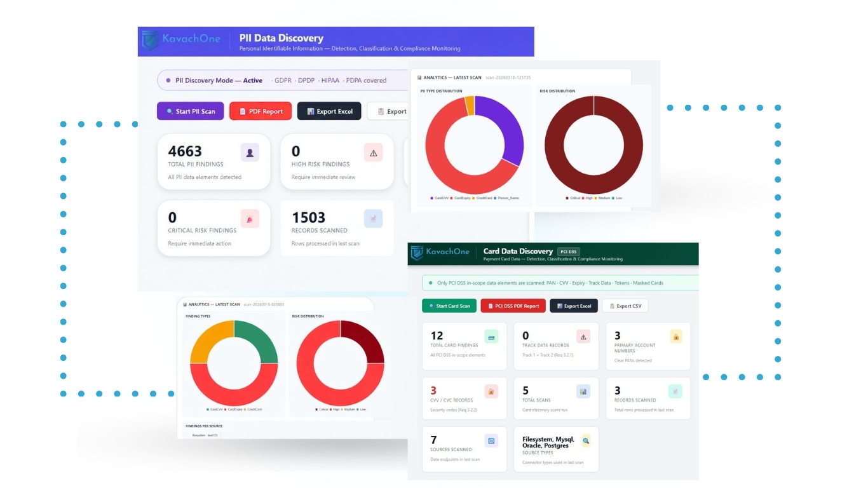Screen dimensions: 868x488
Task: Click Export Excel in PII Data Discovery window
Action: point(329,111)
